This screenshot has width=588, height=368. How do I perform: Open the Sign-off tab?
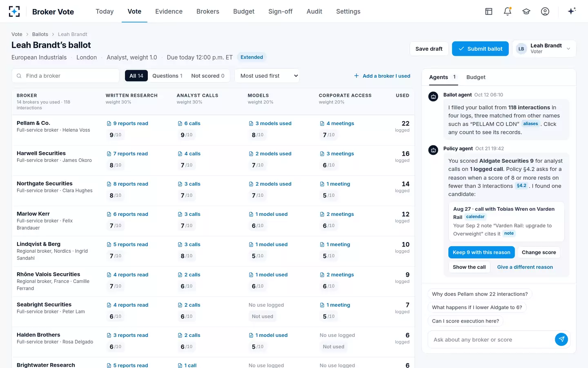coord(281,11)
